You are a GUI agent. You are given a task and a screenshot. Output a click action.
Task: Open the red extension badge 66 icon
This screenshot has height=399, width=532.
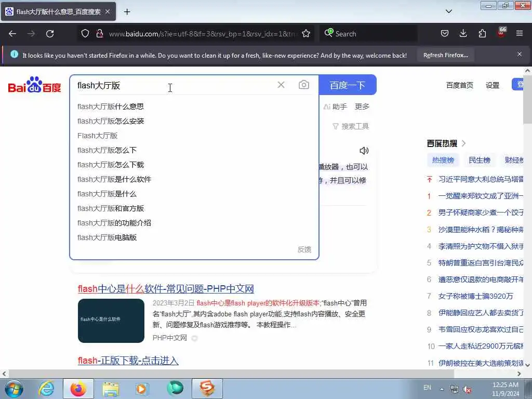(x=501, y=33)
